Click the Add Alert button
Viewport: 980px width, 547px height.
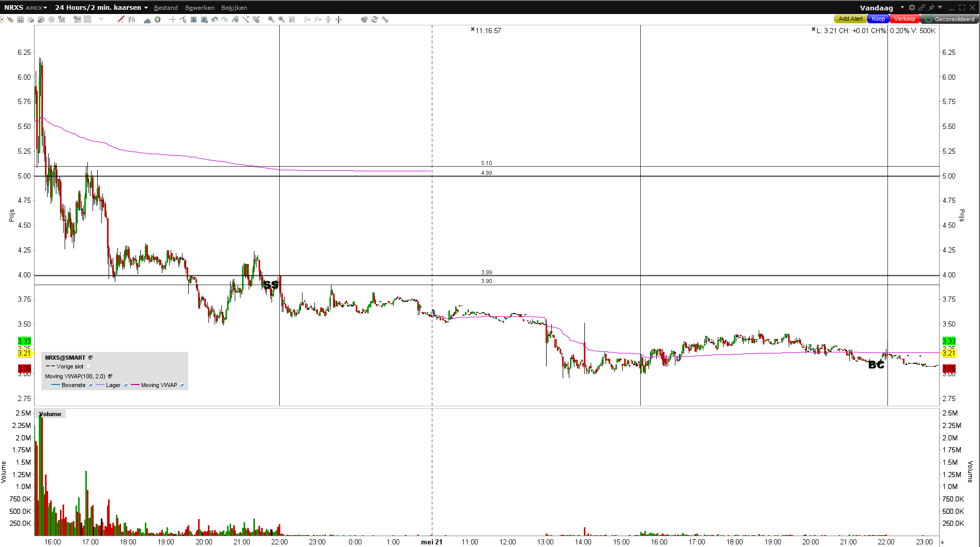click(x=851, y=19)
